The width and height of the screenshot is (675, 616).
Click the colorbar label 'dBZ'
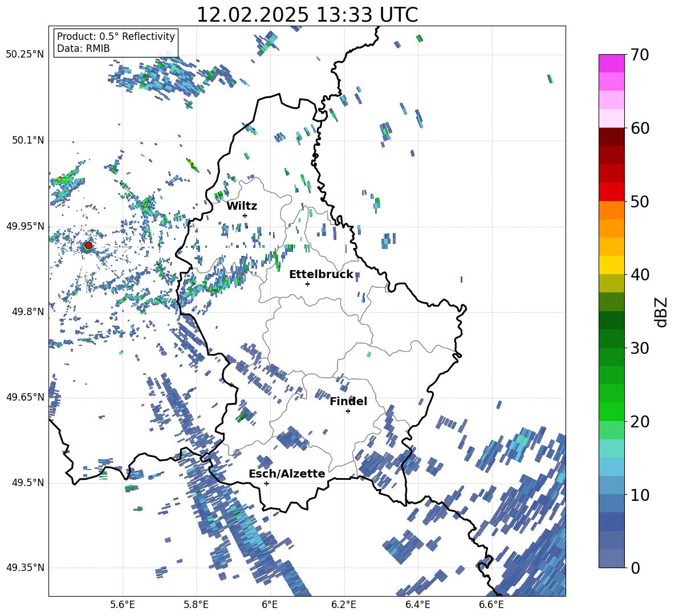click(x=661, y=312)
